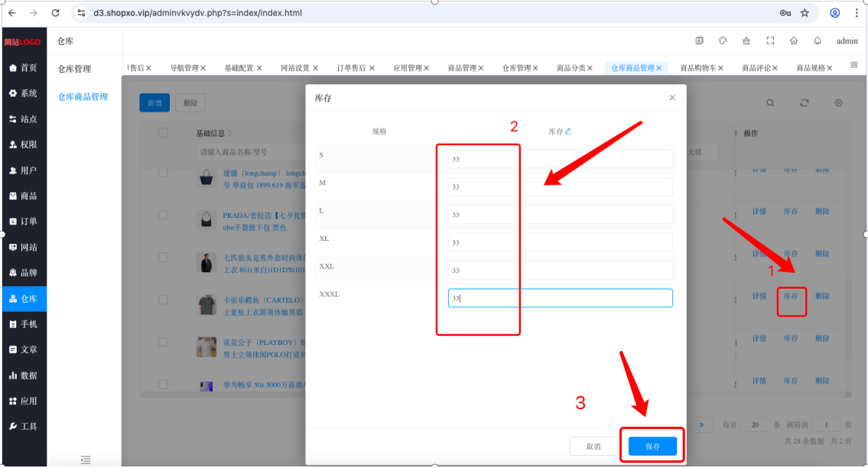Switch to the 商品管理 tab
The image size is (868, 468).
click(462, 68)
